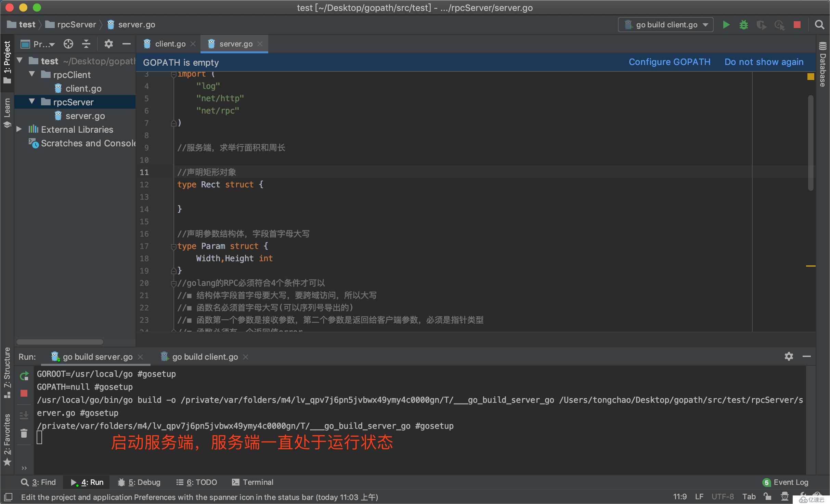Image resolution: width=830 pixels, height=504 pixels.
Task: Click the Debug tool icon
Action: [x=743, y=24]
